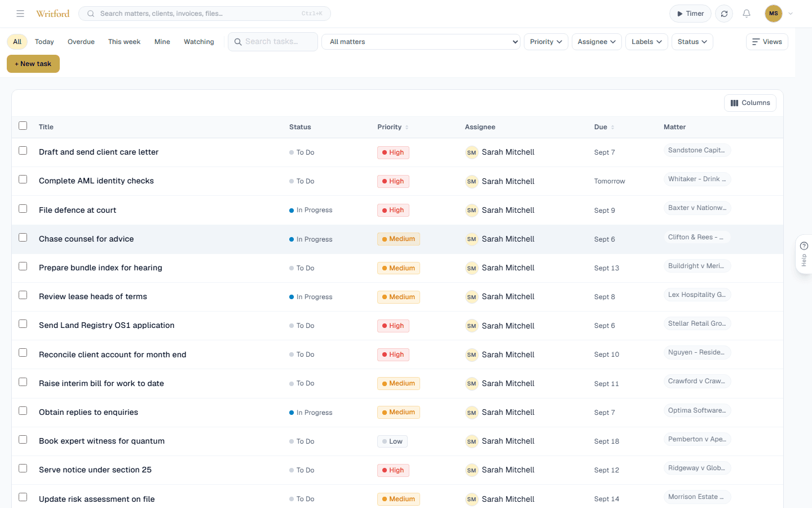Screen dimensions: 812x508
Task: Open the Views menu
Action: (x=767, y=42)
